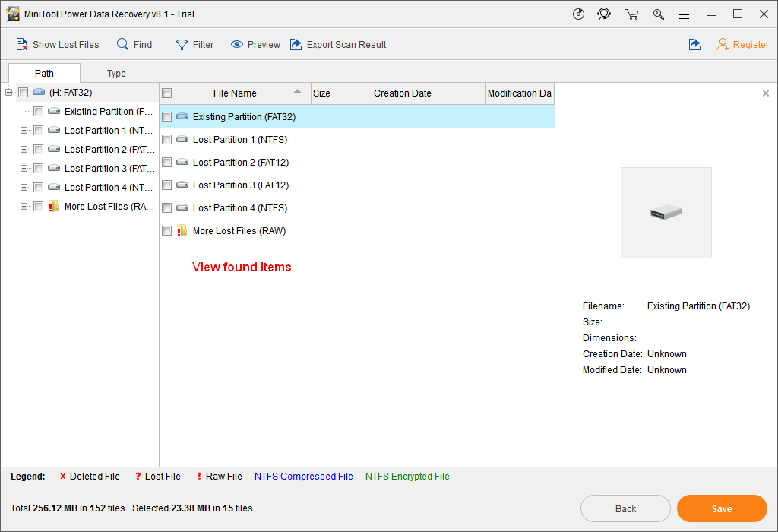This screenshot has width=778, height=532.
Task: Select the Path tab
Action: tap(44, 74)
